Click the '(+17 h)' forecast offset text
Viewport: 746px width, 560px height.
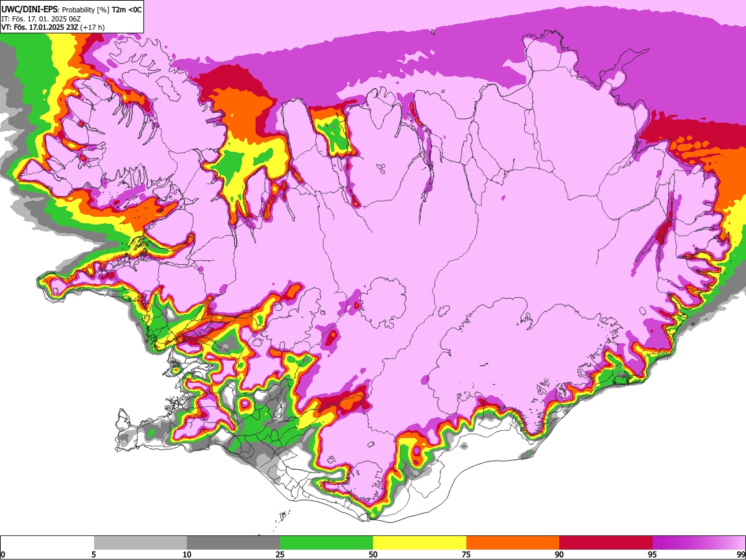click(93, 27)
